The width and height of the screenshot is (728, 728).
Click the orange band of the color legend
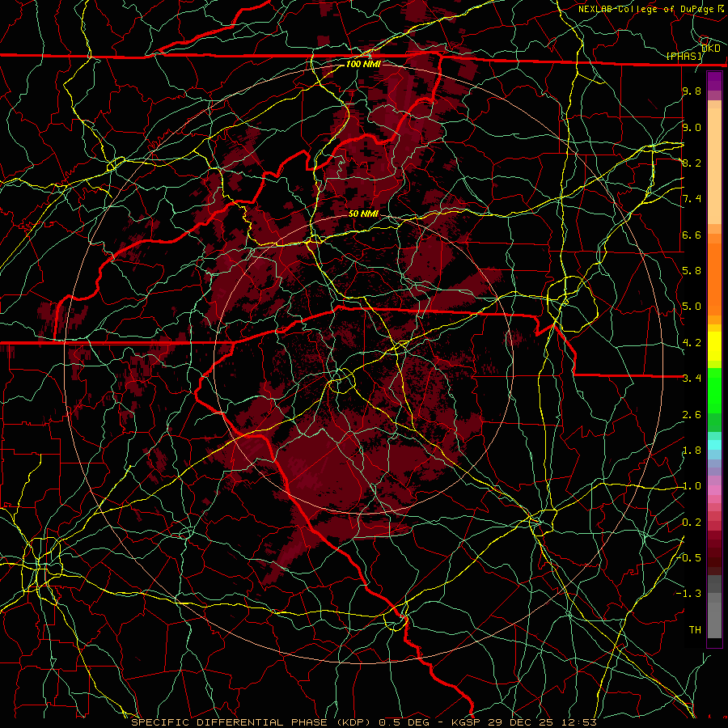(714, 278)
